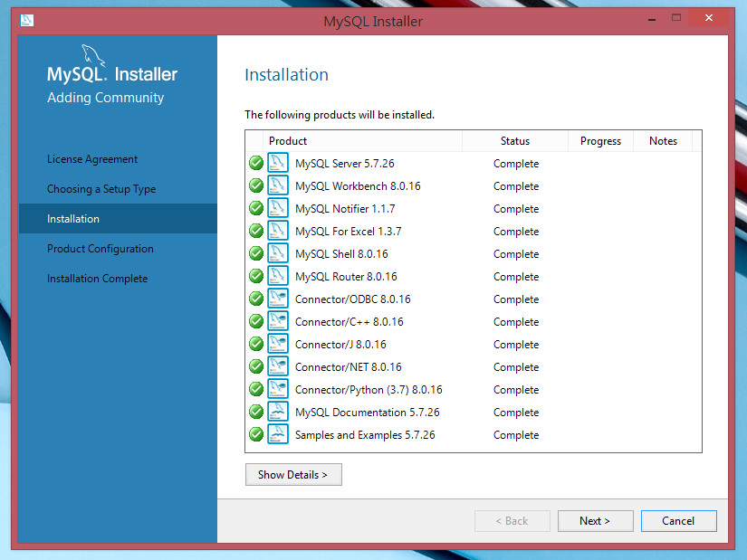Image resolution: width=747 pixels, height=560 pixels.
Task: Expand installation log with Show Details
Action: (x=293, y=475)
